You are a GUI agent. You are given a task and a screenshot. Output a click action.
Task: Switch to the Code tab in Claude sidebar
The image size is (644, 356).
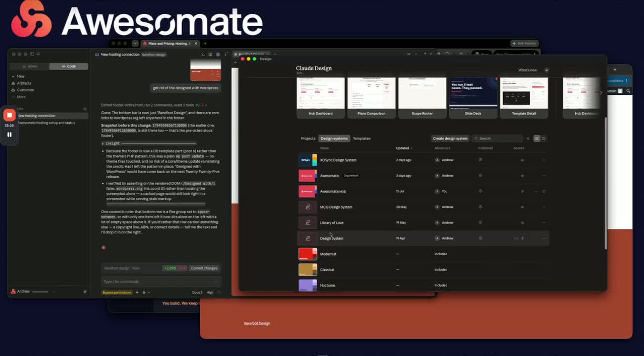click(69, 66)
